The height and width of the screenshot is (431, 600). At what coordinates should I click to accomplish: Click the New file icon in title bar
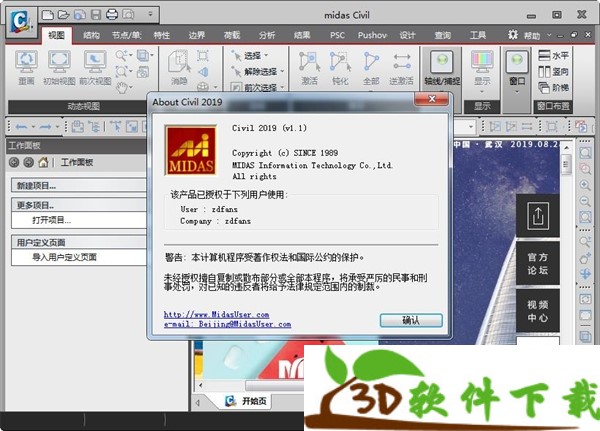click(x=48, y=15)
